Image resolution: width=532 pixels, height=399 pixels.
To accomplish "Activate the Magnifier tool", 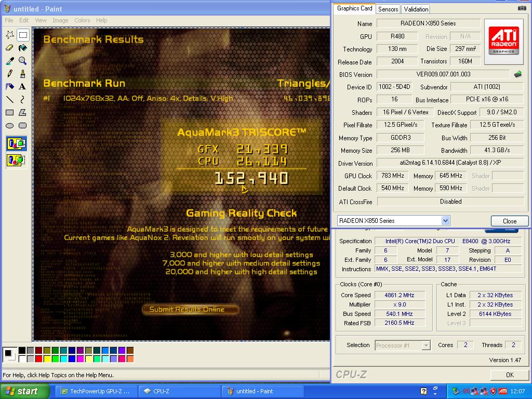I will [x=23, y=61].
